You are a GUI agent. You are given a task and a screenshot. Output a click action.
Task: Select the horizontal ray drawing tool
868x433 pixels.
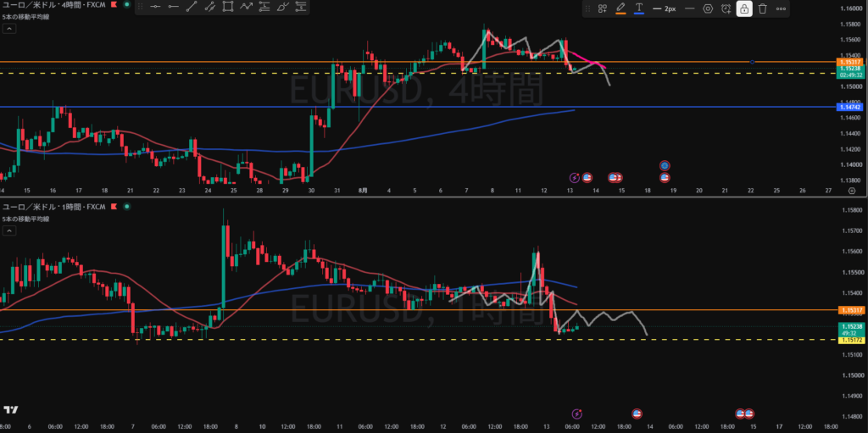click(173, 7)
